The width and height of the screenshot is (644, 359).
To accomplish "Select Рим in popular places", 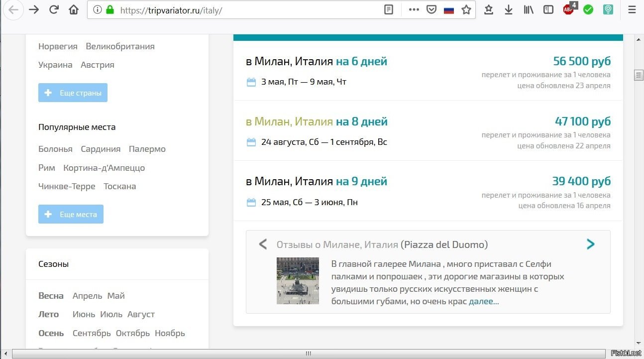I will (47, 168).
